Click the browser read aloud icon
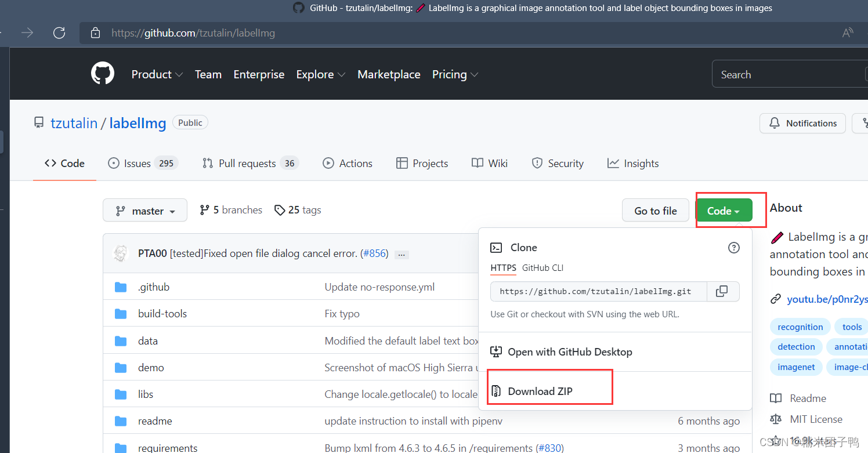 pyautogui.click(x=848, y=33)
